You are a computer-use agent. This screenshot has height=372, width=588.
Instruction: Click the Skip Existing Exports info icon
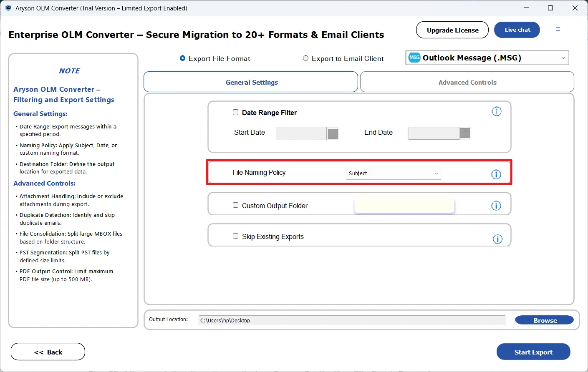[497, 239]
